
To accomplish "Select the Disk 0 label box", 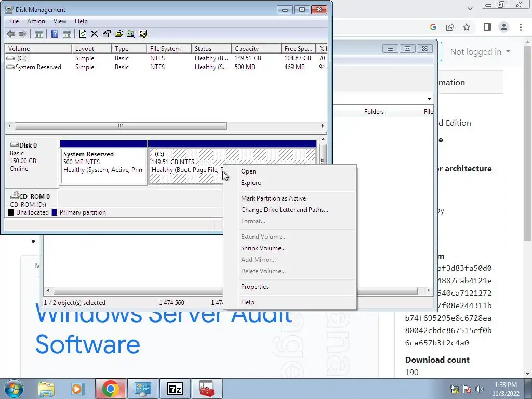I will click(32, 162).
